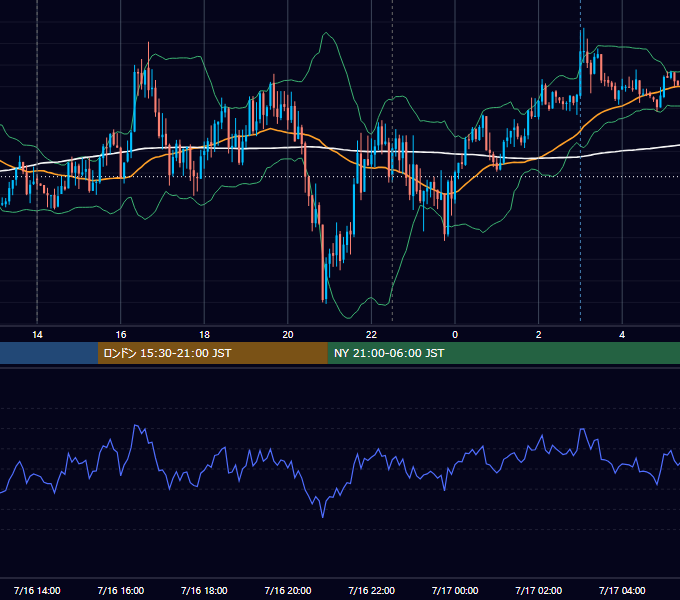The image size is (680, 600).
Task: Click the 7/16 22:00 date label
Action: pos(372,590)
